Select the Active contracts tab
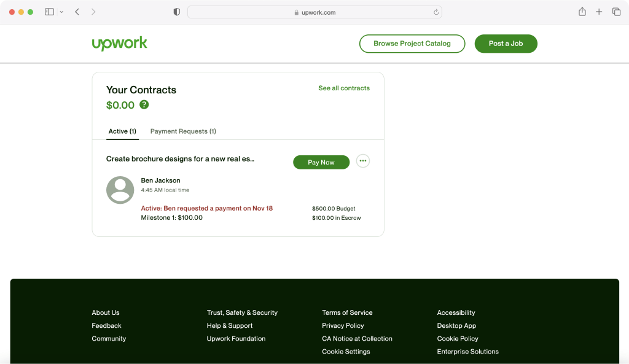This screenshot has width=629, height=364. (x=122, y=131)
